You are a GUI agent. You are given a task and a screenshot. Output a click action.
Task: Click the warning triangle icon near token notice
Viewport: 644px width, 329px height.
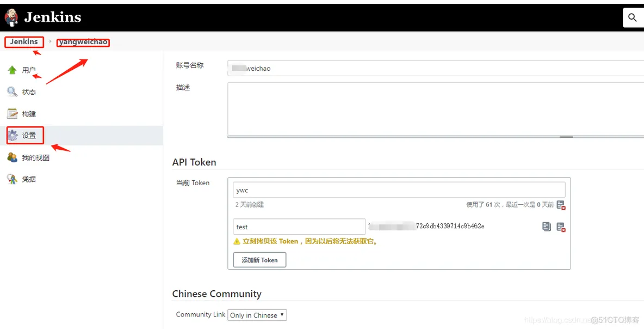pyautogui.click(x=237, y=241)
